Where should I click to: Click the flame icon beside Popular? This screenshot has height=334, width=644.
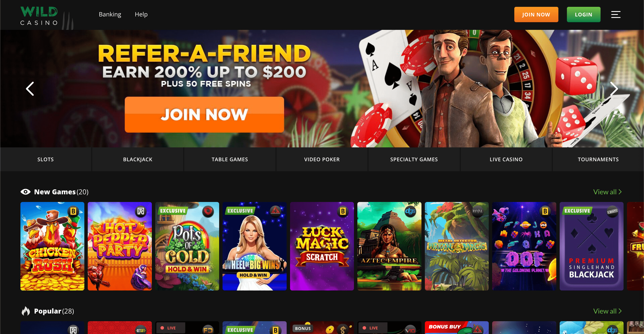point(26,311)
